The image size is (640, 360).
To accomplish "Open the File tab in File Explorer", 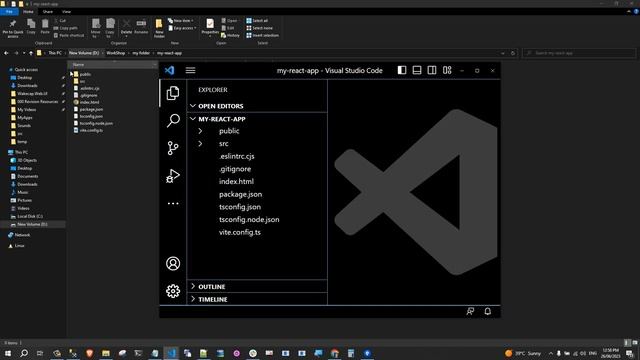I will pyautogui.click(x=9, y=12).
